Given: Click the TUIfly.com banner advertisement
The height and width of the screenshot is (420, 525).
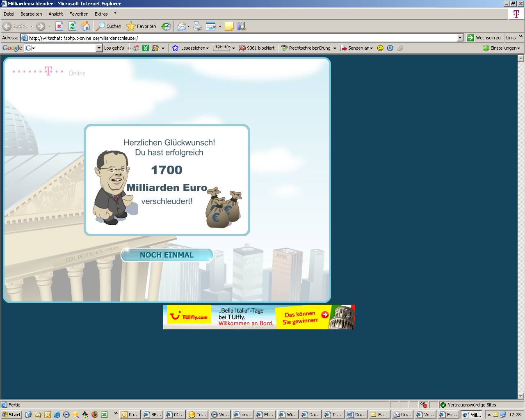Looking at the screenshot, I should pos(259,317).
